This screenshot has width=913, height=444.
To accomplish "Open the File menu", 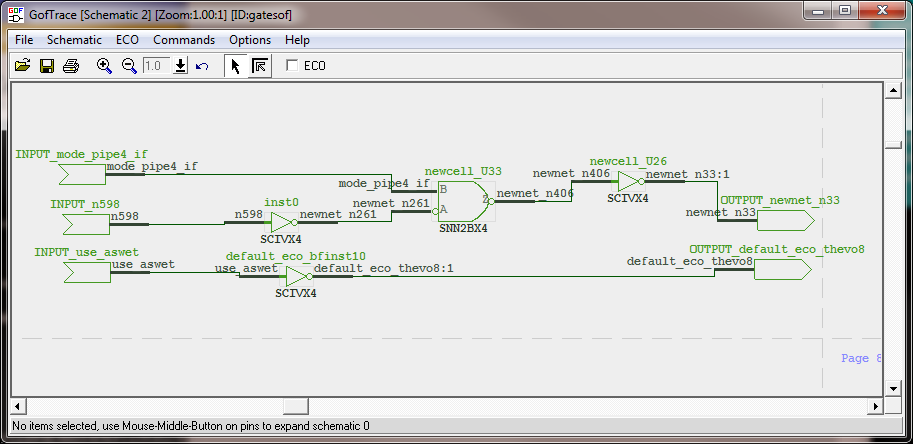I will point(24,40).
